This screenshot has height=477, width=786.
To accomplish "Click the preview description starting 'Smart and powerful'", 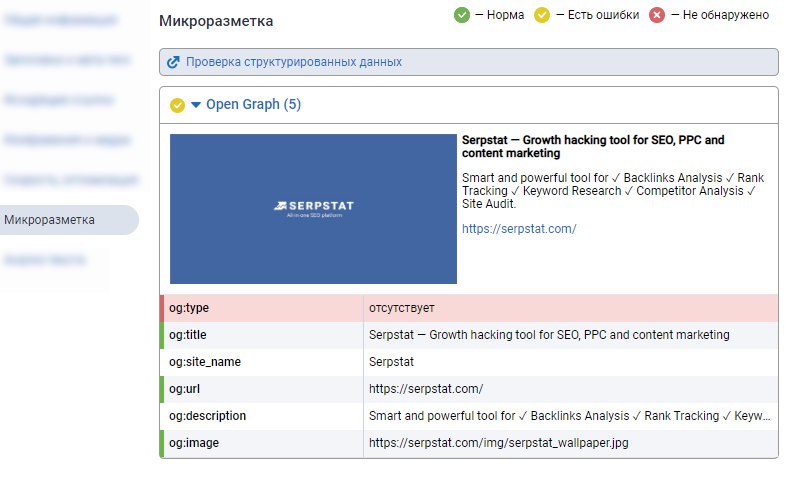I will [x=613, y=191].
